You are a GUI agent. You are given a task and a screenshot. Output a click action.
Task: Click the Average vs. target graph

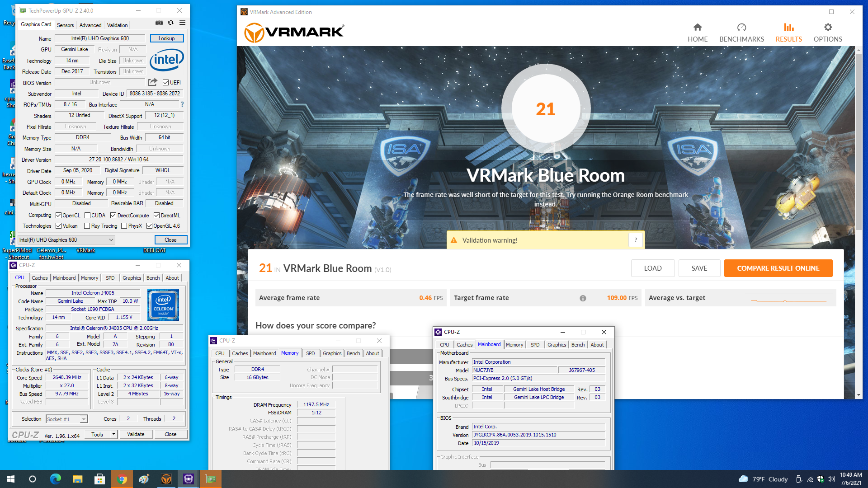[788, 298]
